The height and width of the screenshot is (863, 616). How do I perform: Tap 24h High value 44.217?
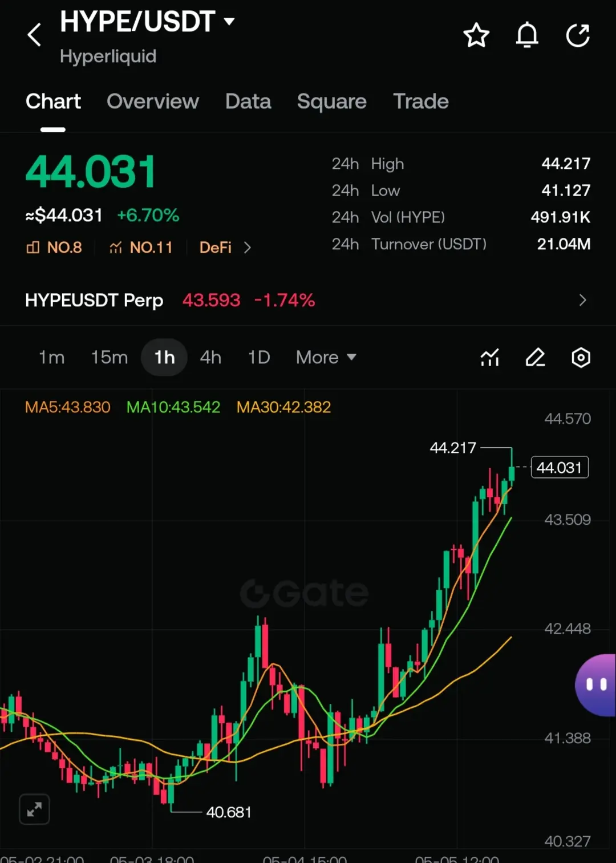pos(566,164)
